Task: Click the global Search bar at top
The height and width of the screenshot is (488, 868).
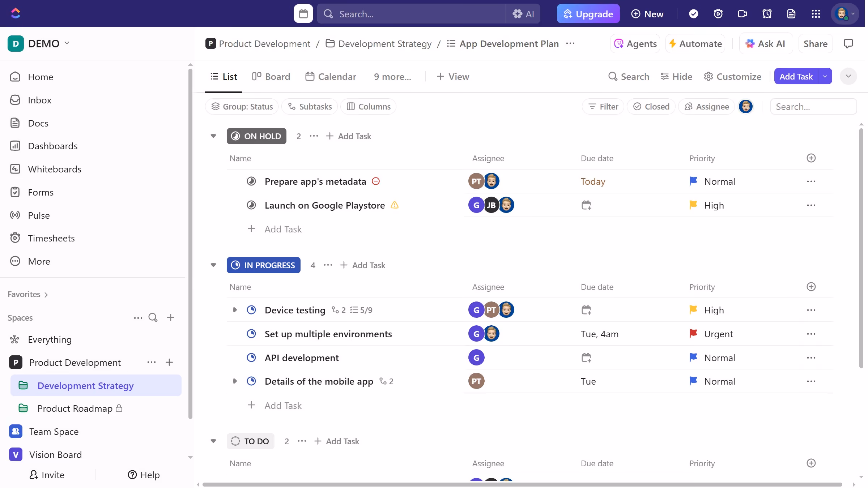Action: [411, 14]
